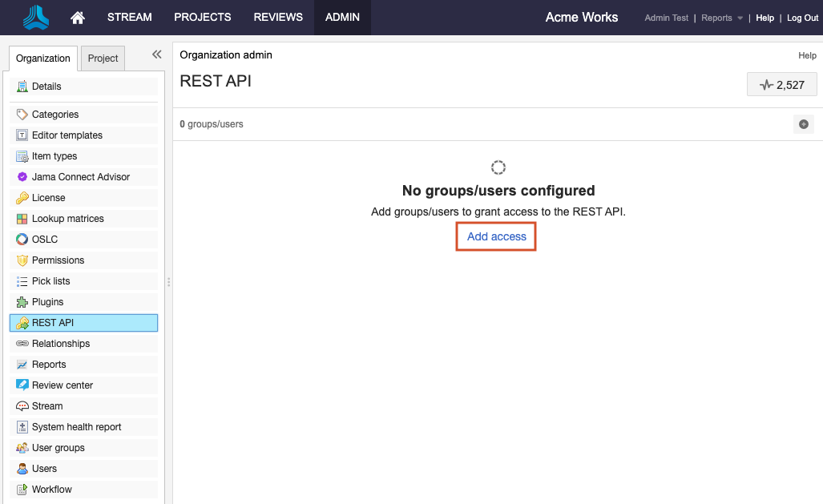
Task: Open Jama Connect Advisor in sidebar
Action: tap(80, 177)
